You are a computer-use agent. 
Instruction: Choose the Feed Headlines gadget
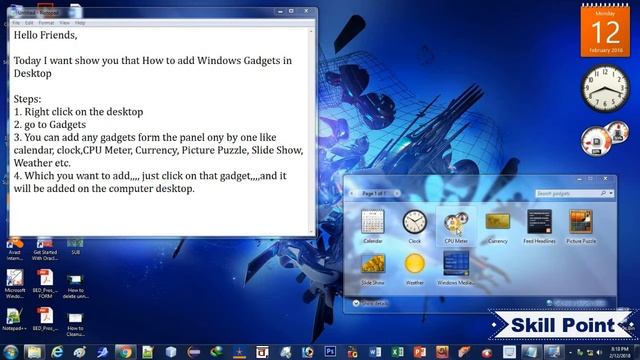(539, 227)
